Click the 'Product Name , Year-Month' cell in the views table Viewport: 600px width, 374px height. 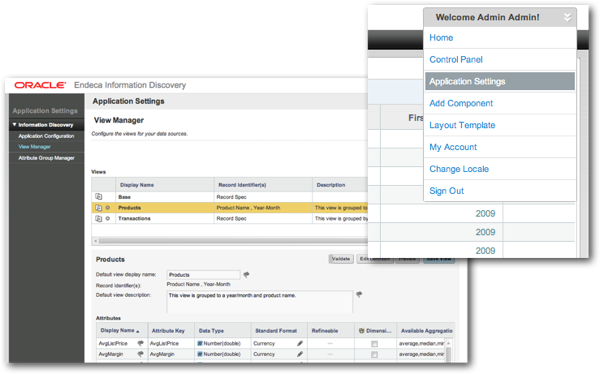(x=263, y=207)
